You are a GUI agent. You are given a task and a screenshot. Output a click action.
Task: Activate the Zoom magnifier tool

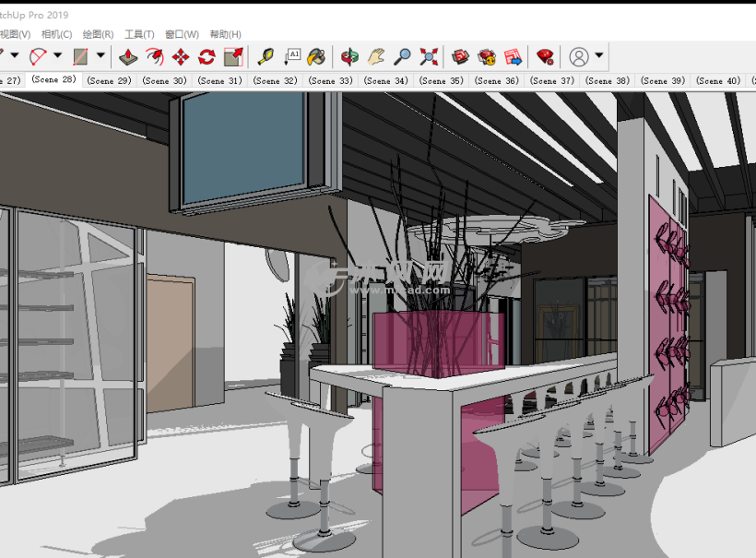[402, 57]
